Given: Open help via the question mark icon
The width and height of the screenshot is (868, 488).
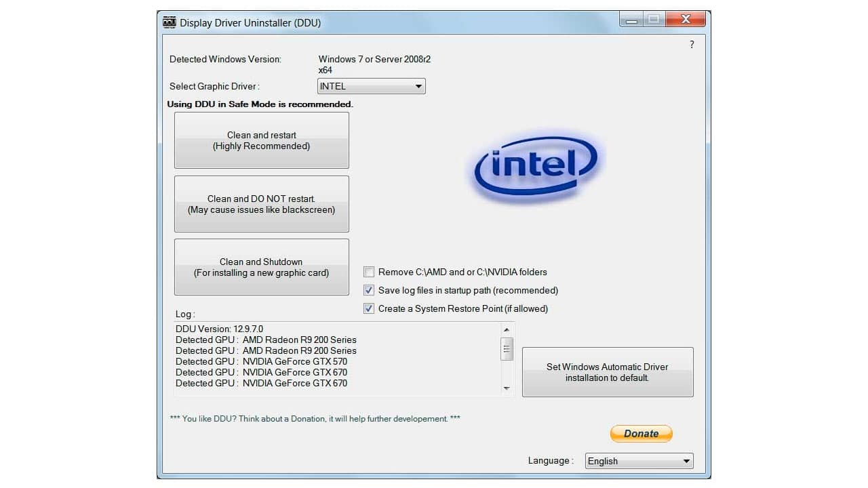Looking at the screenshot, I should [692, 44].
